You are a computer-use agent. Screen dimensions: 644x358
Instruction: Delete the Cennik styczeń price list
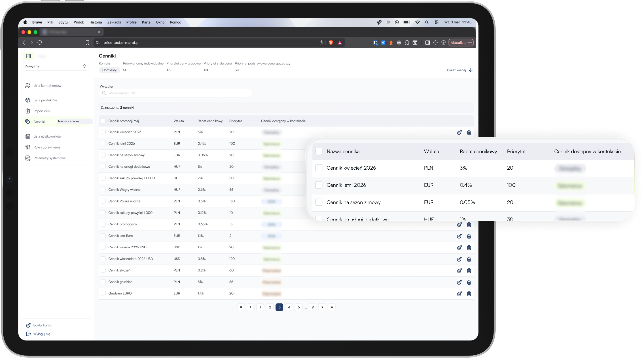pyautogui.click(x=469, y=271)
